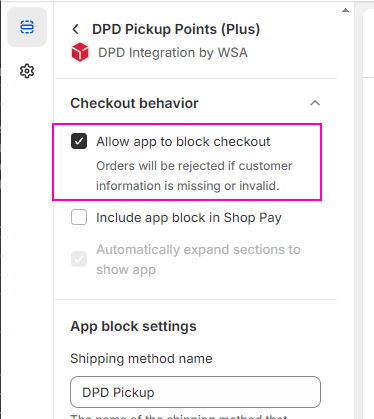The width and height of the screenshot is (374, 419).
Task: Click the Automatically expand sections to show app label
Action: pyautogui.click(x=198, y=259)
